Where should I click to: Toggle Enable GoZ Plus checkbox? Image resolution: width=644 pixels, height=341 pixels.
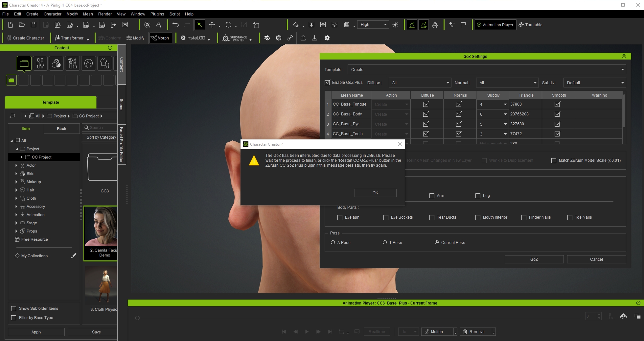point(327,83)
